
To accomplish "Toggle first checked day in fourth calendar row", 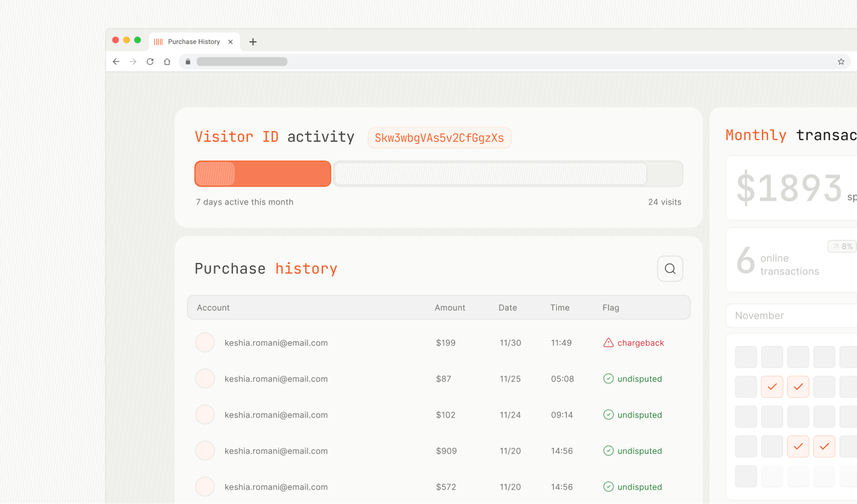I will point(798,446).
